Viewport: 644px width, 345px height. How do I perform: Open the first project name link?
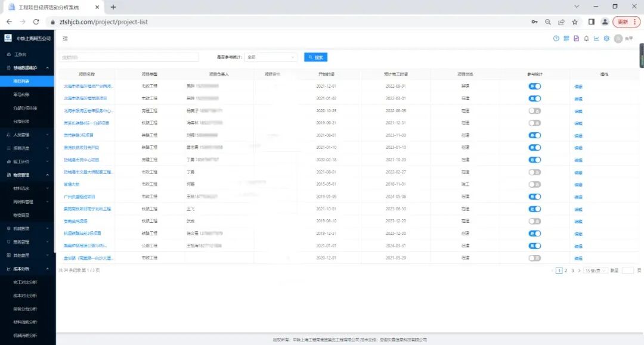[x=88, y=86]
